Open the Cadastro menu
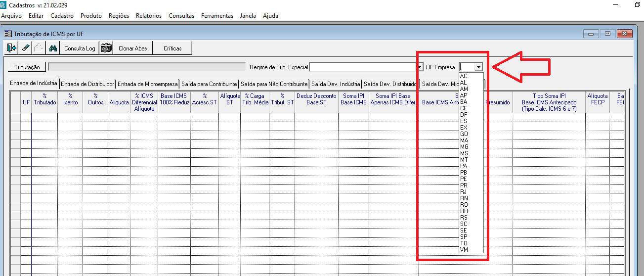 pos(62,16)
